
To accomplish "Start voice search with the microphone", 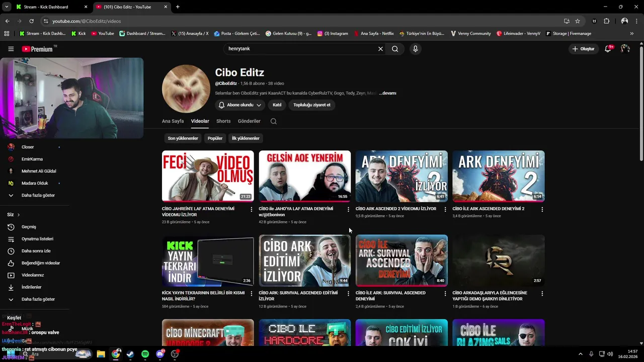I will point(415,49).
